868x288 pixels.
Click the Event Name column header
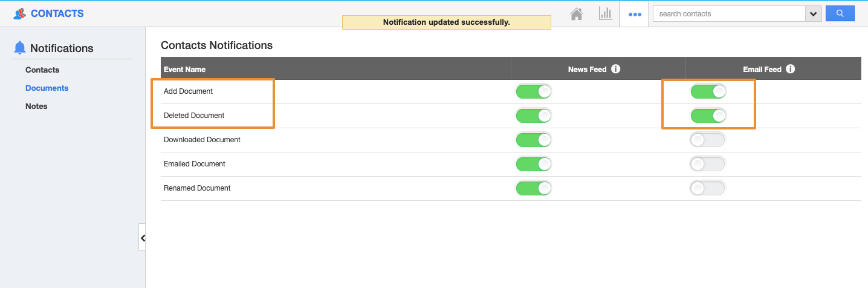(x=184, y=70)
